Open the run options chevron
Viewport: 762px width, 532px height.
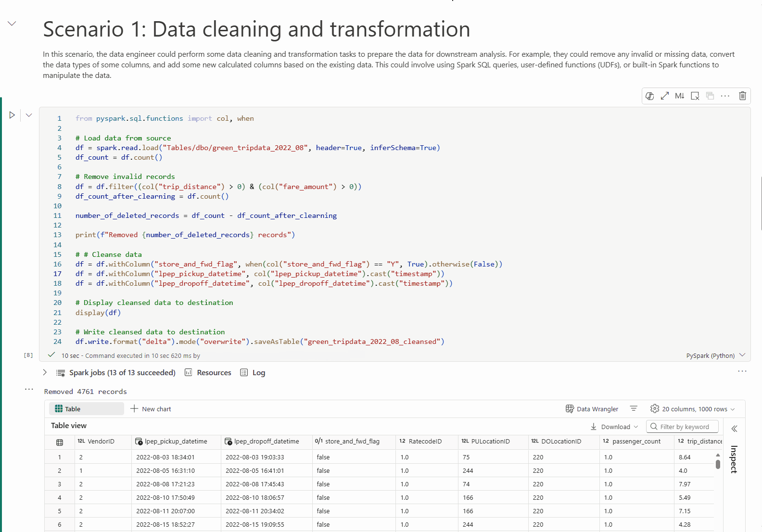click(x=29, y=115)
